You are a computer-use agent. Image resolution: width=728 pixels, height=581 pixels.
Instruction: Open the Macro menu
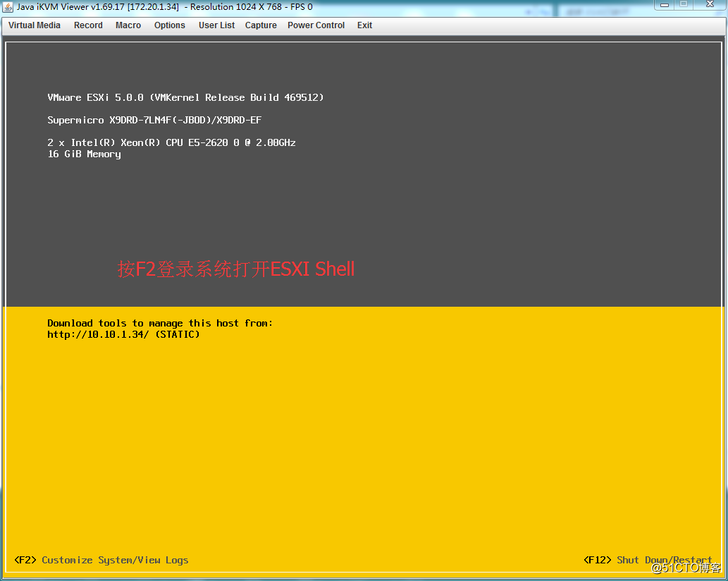[x=128, y=25]
